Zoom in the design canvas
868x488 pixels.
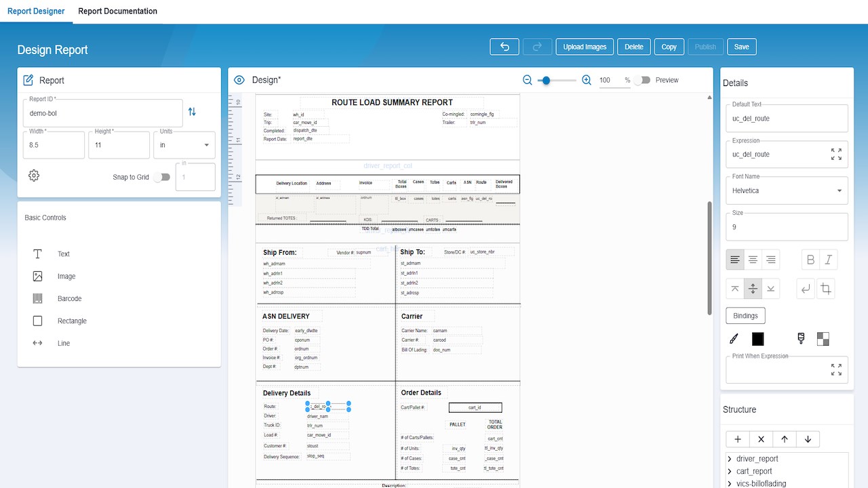coord(587,80)
